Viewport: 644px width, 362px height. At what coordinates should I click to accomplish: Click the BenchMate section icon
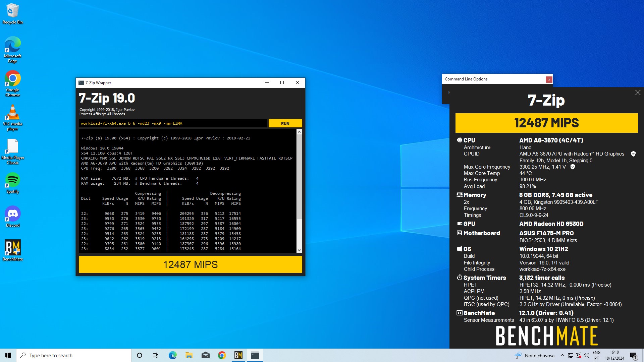coord(460,313)
